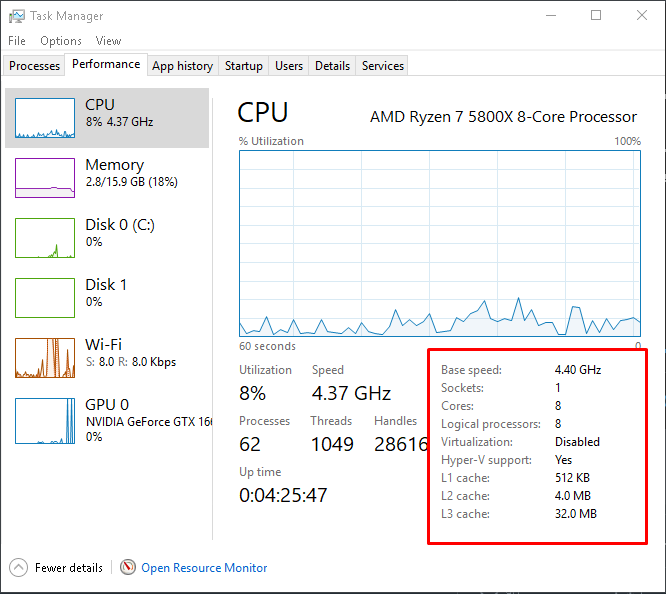666x594 pixels.
Task: Open the Users tab
Action: pyautogui.click(x=289, y=66)
